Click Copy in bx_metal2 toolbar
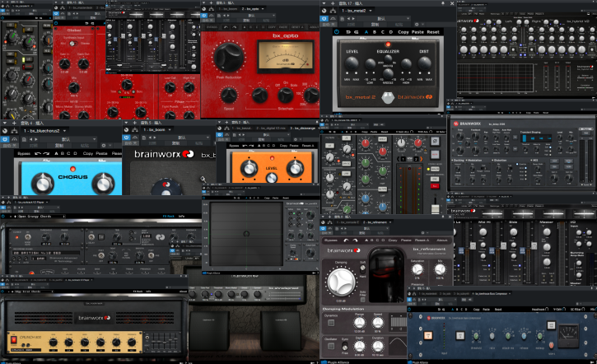The width and height of the screenshot is (597, 364). [x=403, y=32]
